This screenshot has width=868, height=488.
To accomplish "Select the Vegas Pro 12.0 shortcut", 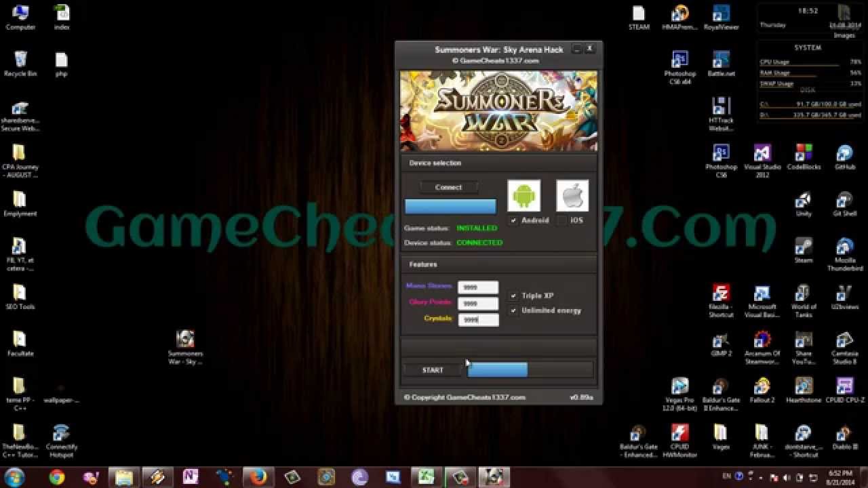I will point(680,394).
